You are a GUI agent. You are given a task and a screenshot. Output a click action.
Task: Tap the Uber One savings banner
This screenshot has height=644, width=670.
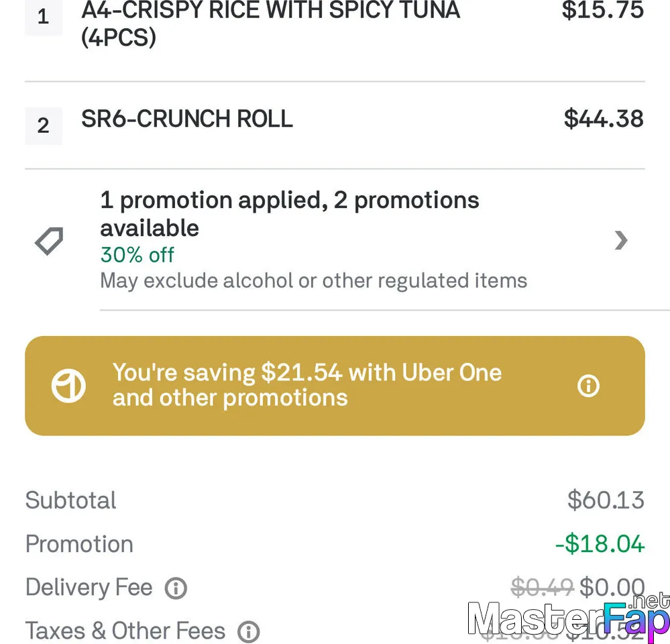click(335, 386)
